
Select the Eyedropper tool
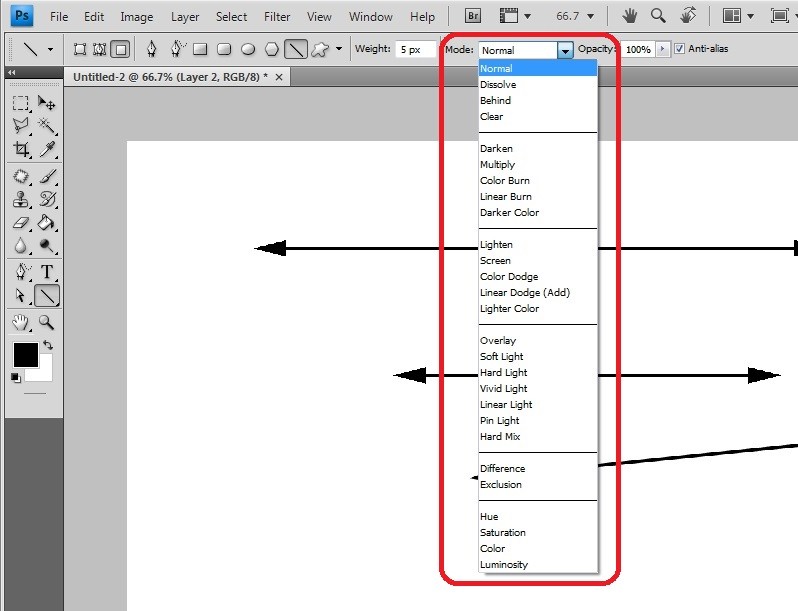click(47, 149)
